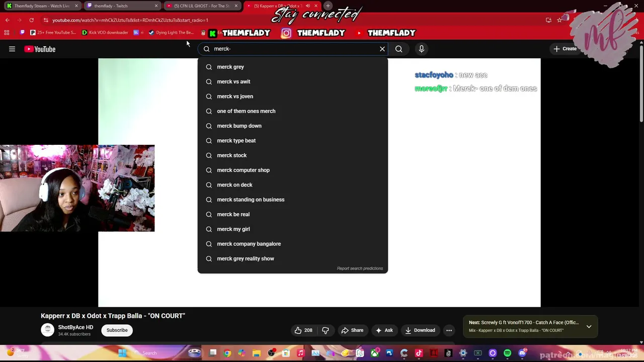Screen dimensions: 644x362
Task: Open the more actions three-dot menu
Action: pyautogui.click(x=449, y=330)
